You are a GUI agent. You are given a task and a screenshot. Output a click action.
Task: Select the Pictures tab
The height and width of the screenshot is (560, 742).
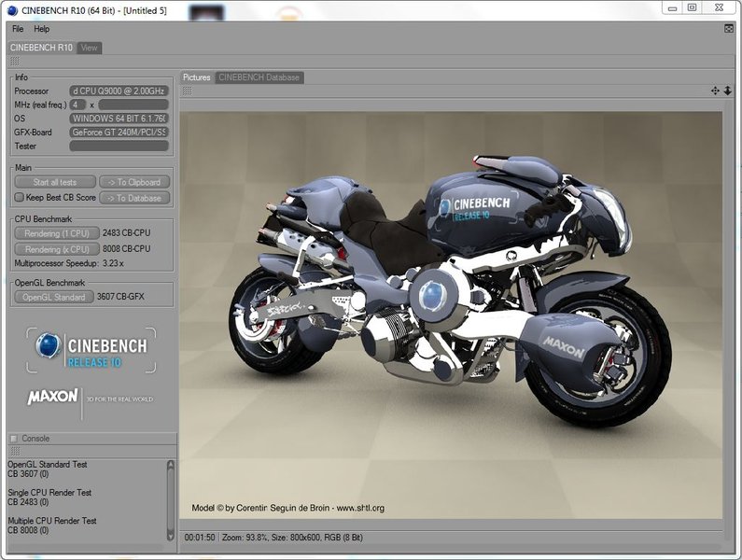[x=197, y=77]
